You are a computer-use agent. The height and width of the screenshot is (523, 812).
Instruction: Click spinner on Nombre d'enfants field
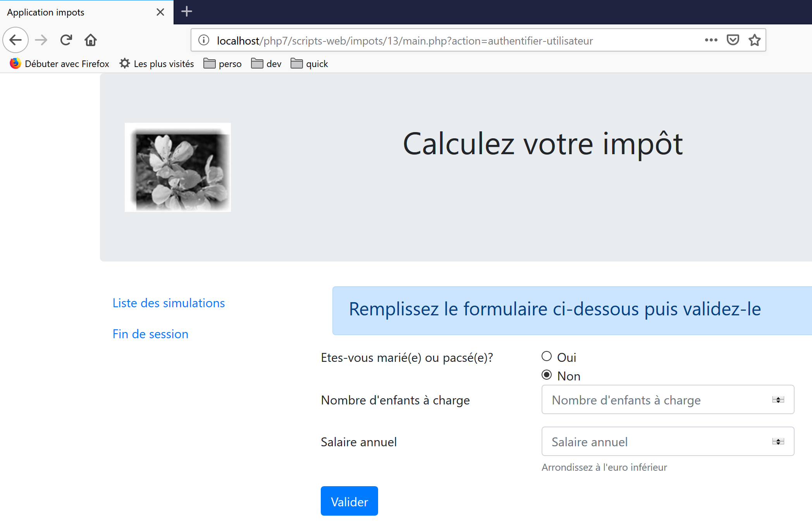pos(778,400)
